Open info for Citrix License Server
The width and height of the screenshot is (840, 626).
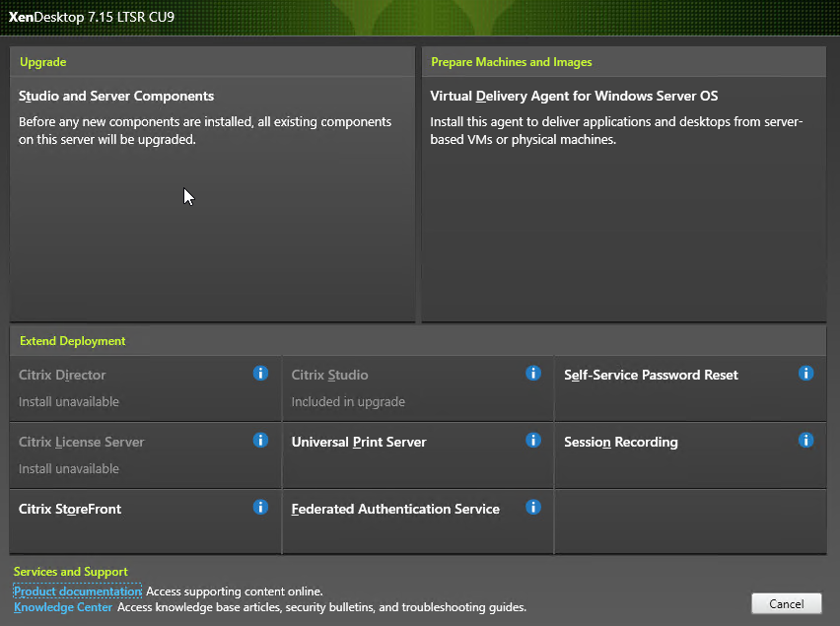pyautogui.click(x=260, y=440)
